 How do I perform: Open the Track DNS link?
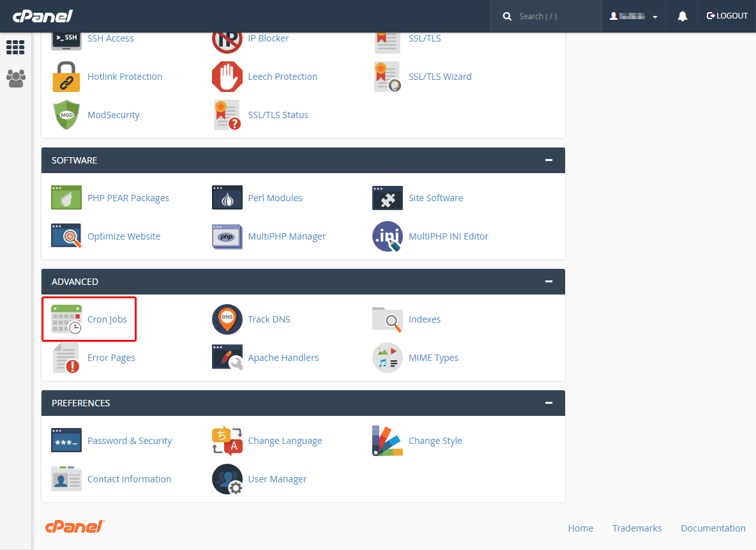[269, 319]
